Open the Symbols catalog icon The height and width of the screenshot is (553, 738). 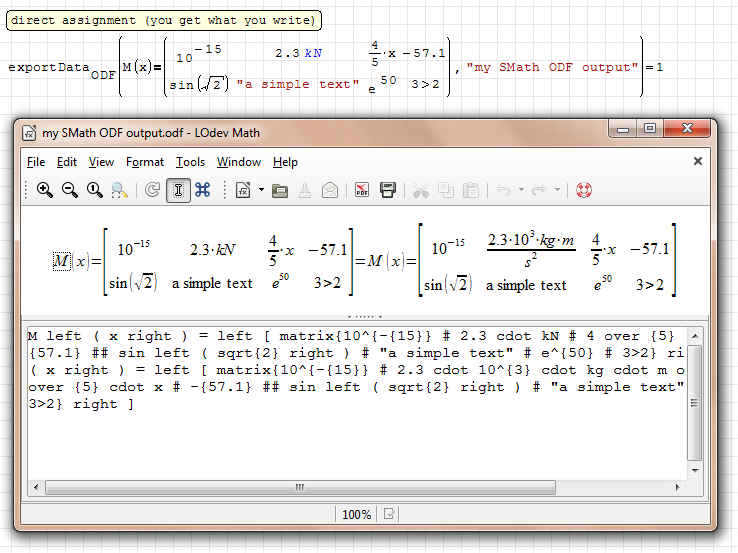202,190
